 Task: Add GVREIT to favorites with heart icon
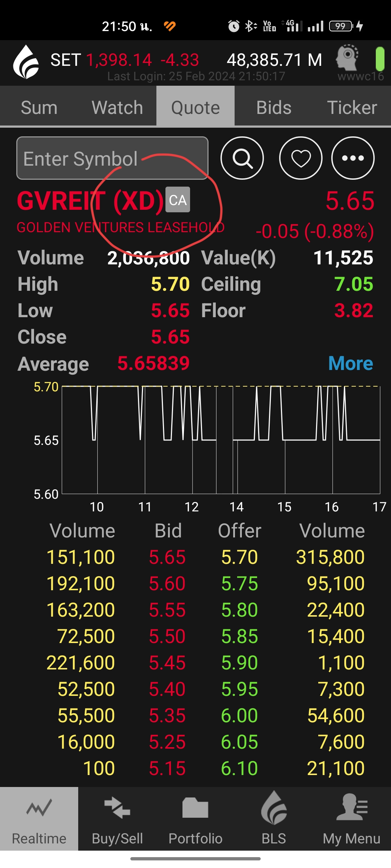point(301,158)
